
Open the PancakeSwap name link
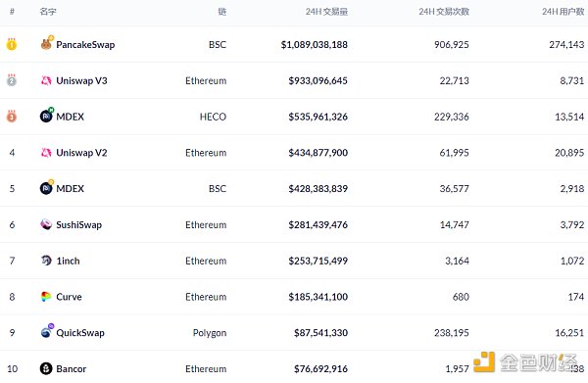[85, 45]
